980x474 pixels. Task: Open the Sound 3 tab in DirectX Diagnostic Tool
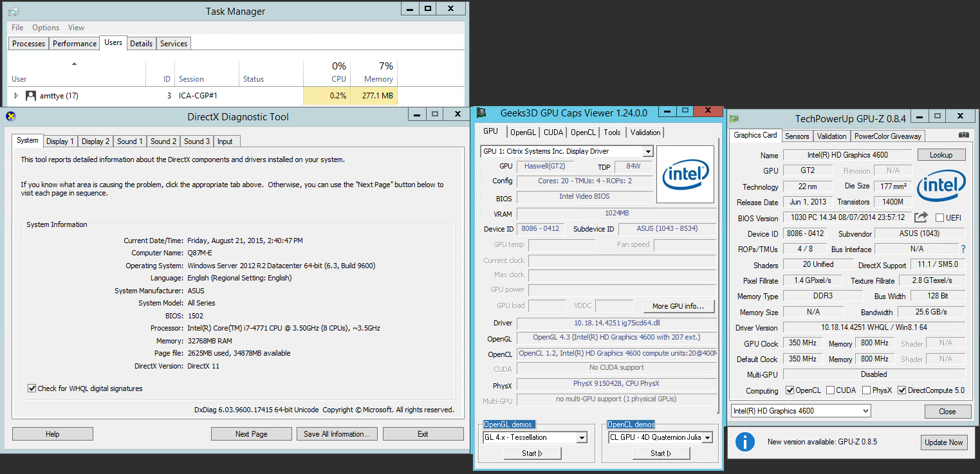[x=197, y=141]
